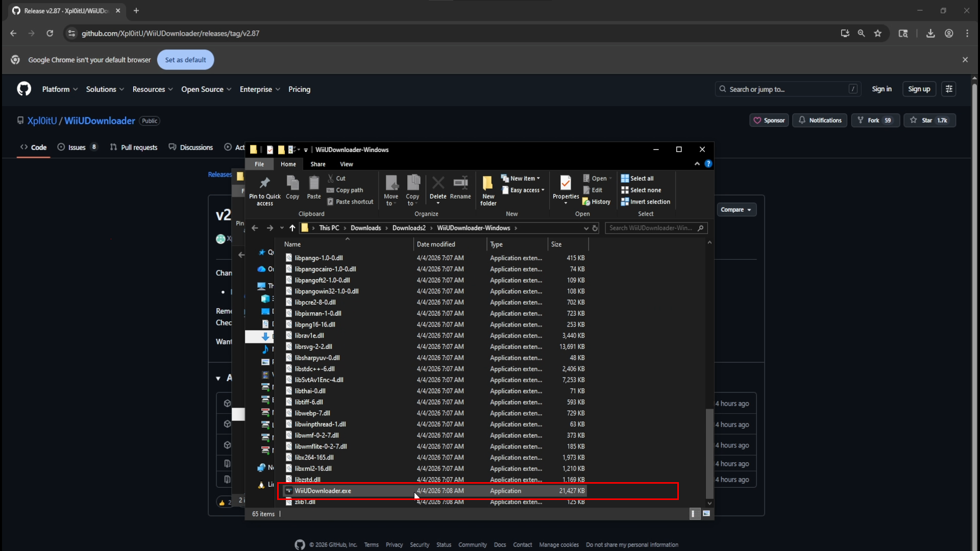Switch to large icons view toggle
Viewport: 980px width, 551px height.
pos(706,514)
